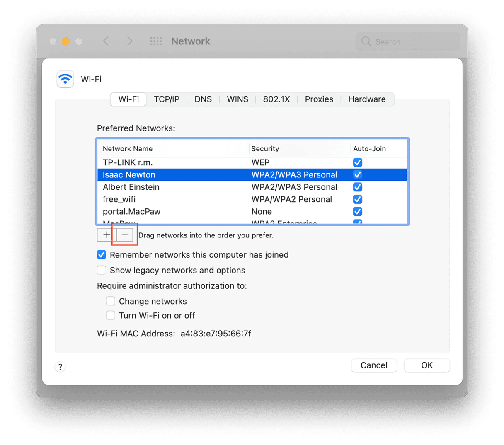Disable Auto-Join for TP-LINK r.m.
This screenshot has width=504, height=445.
tap(357, 162)
